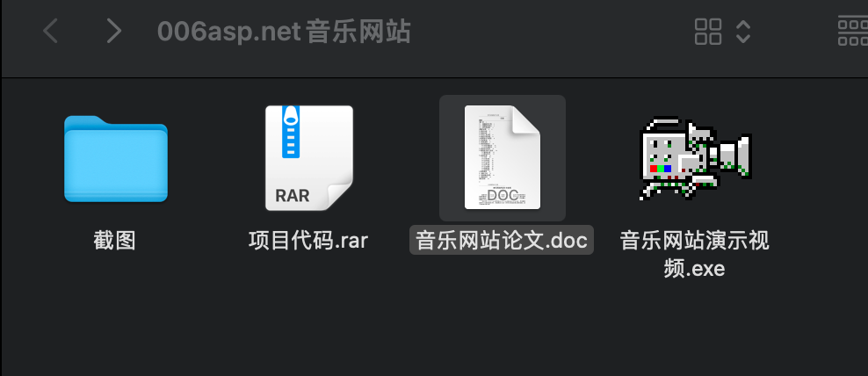Select the icon grid view button
Screen dimensions: 868x376
tap(708, 31)
